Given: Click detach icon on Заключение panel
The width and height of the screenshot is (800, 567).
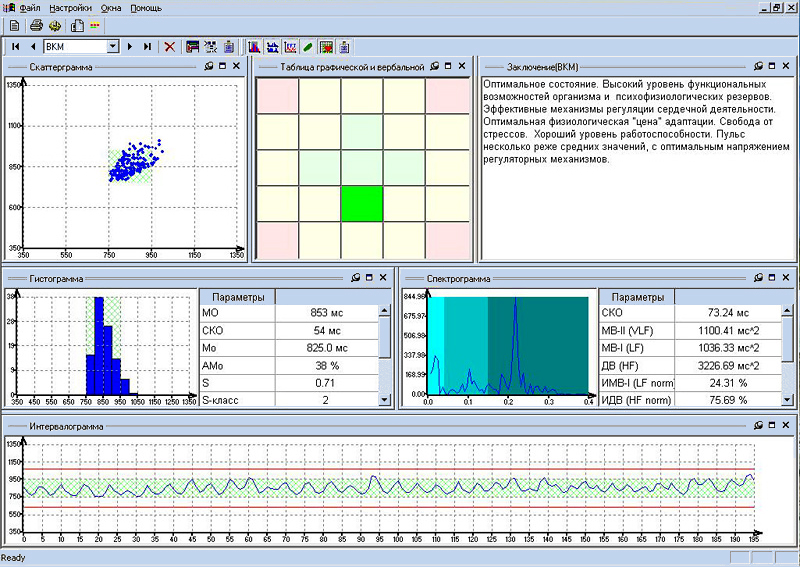Looking at the screenshot, I should coord(757,66).
